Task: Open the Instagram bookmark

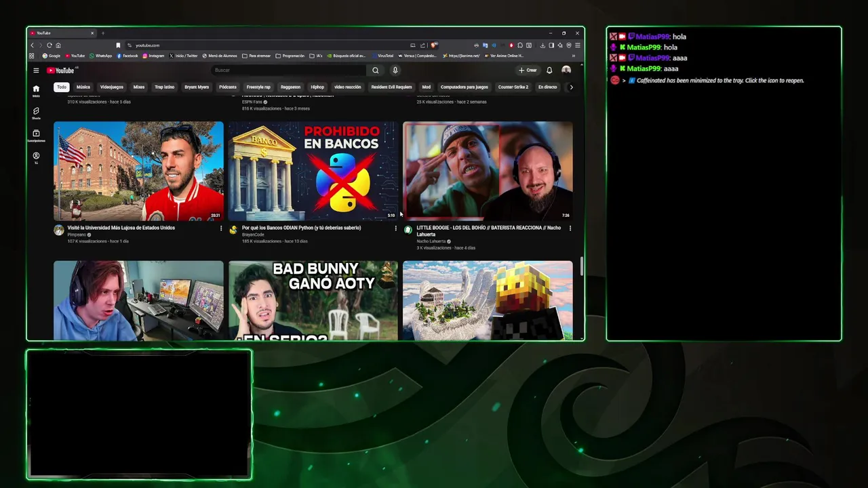Action: click(x=154, y=56)
